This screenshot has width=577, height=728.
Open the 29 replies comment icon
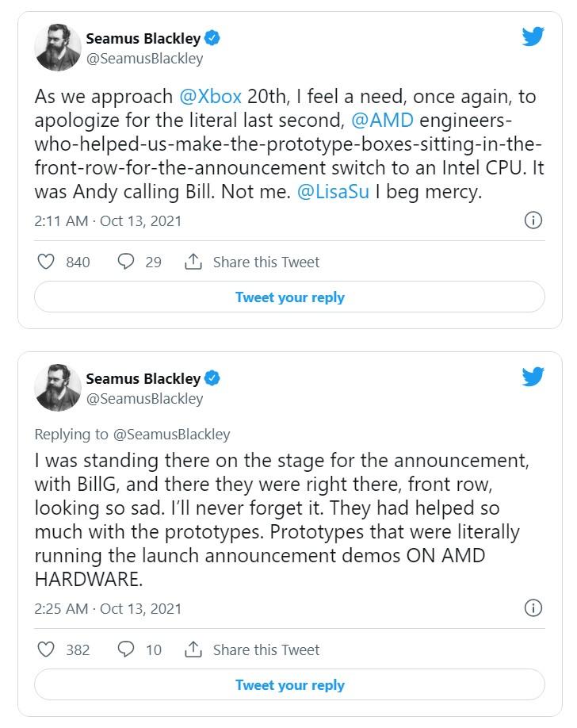point(126,262)
